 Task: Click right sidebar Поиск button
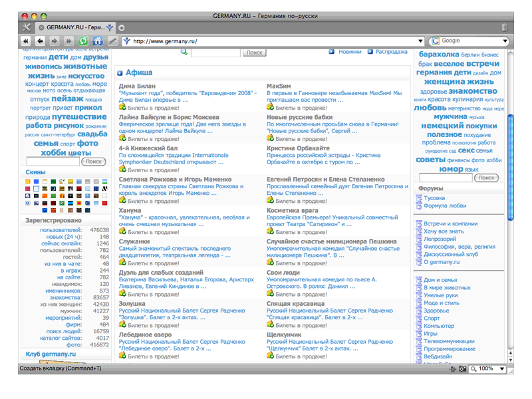(487, 178)
